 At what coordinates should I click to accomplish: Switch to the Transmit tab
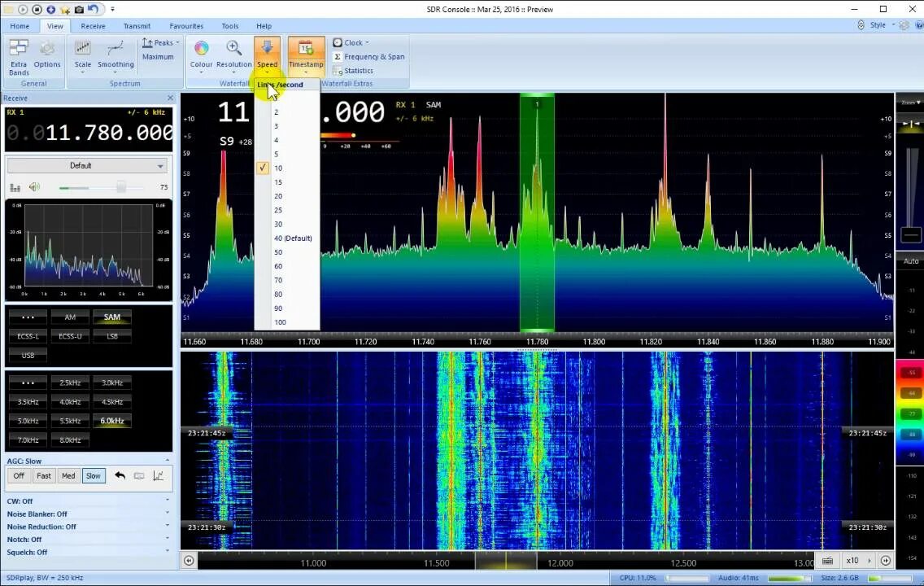(x=137, y=26)
